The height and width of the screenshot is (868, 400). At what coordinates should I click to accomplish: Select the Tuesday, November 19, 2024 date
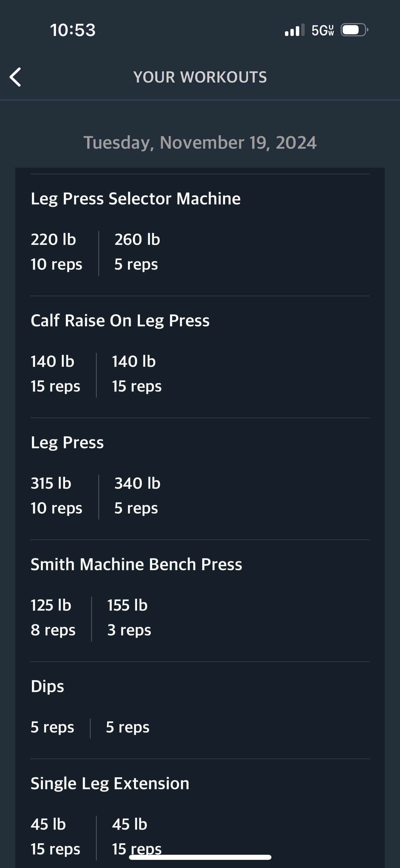(x=200, y=142)
